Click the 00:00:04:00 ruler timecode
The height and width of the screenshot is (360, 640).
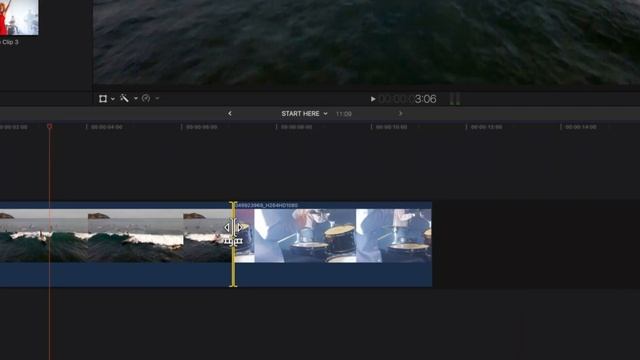pos(107,127)
